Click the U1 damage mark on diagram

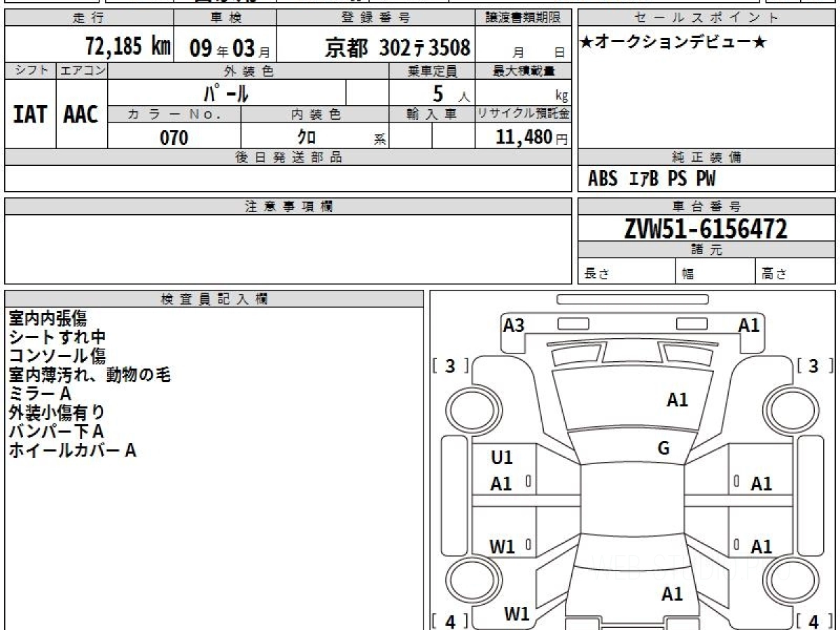point(502,458)
